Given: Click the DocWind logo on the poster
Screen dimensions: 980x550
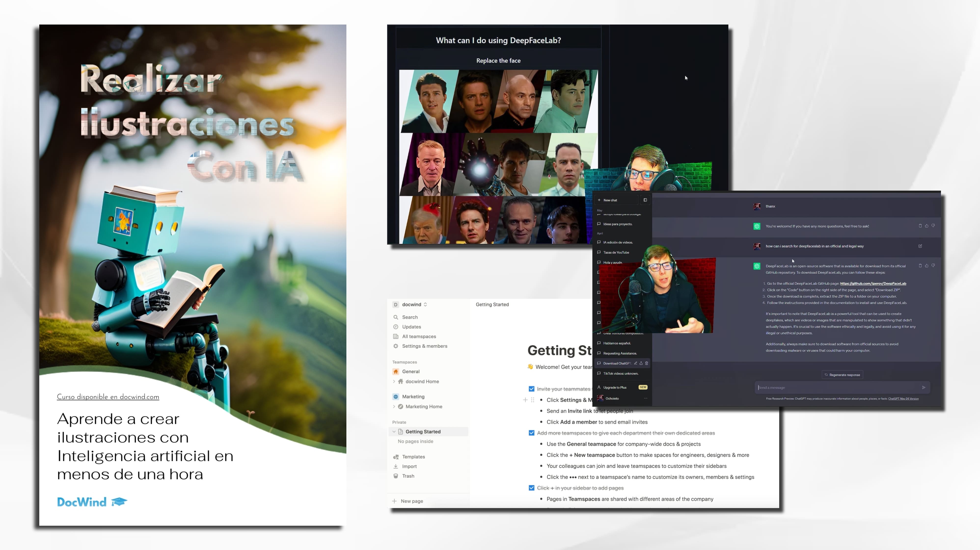Looking at the screenshot, I should point(92,502).
